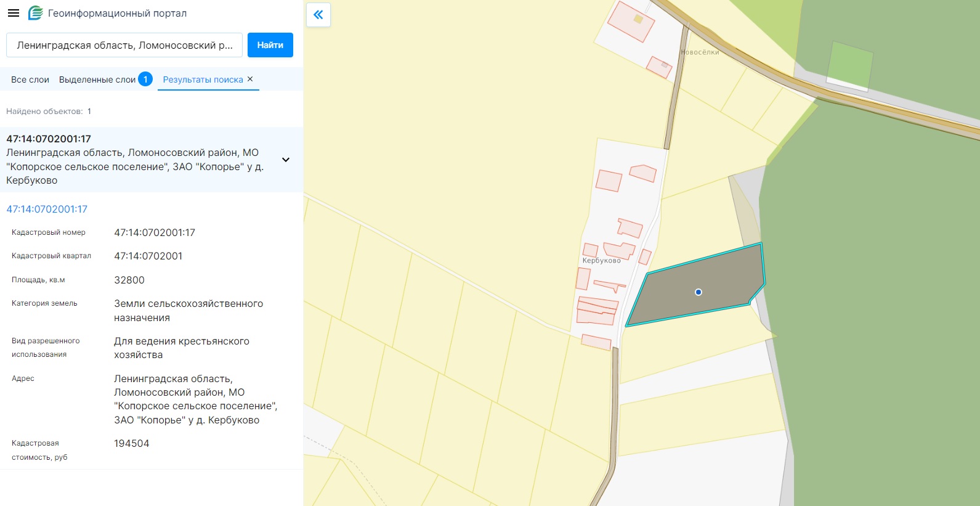Screen dimensions: 980x506
Task: Click the Геоинформационный портал title text
Action: coord(117,13)
